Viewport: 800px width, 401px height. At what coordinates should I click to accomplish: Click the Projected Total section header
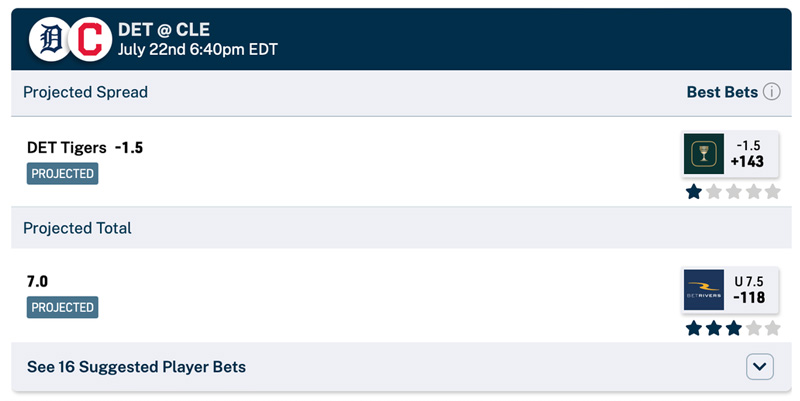(x=77, y=228)
